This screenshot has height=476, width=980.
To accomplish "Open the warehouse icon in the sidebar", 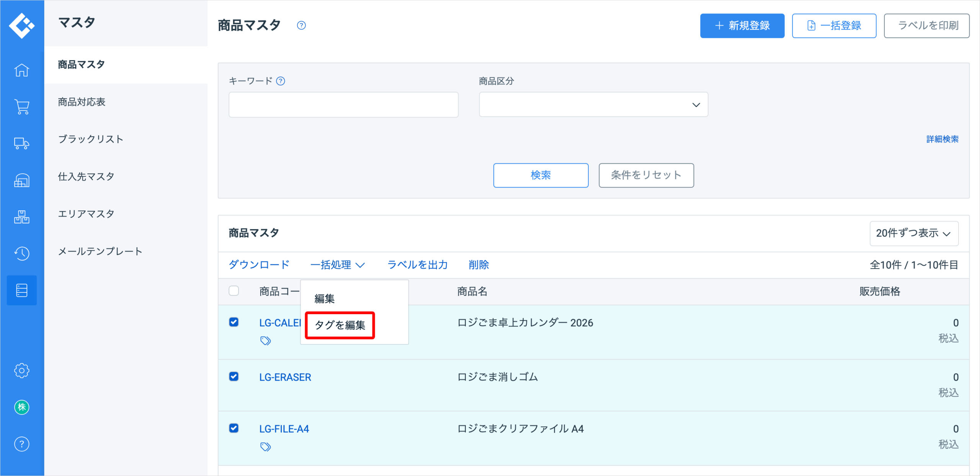I will point(22,180).
